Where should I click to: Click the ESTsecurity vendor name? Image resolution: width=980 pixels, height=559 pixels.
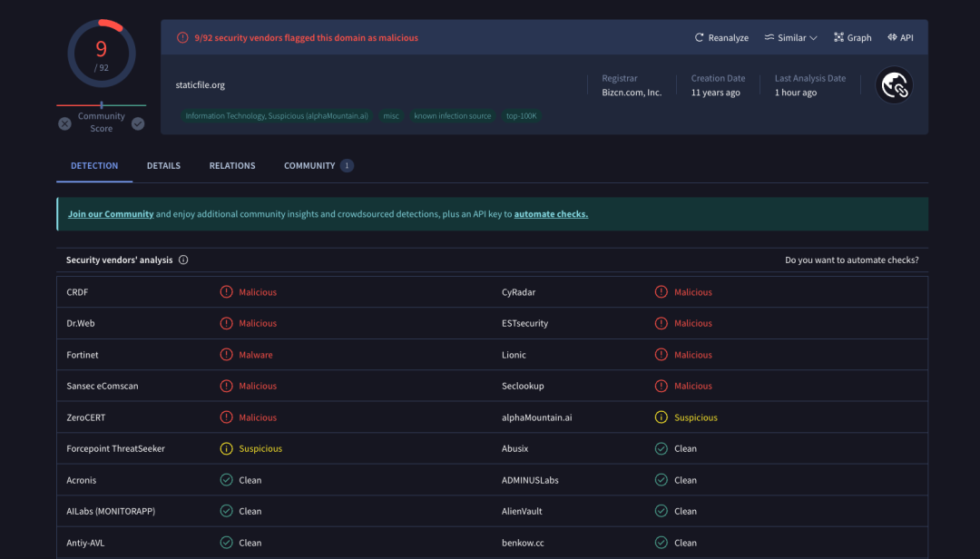pyautogui.click(x=525, y=323)
